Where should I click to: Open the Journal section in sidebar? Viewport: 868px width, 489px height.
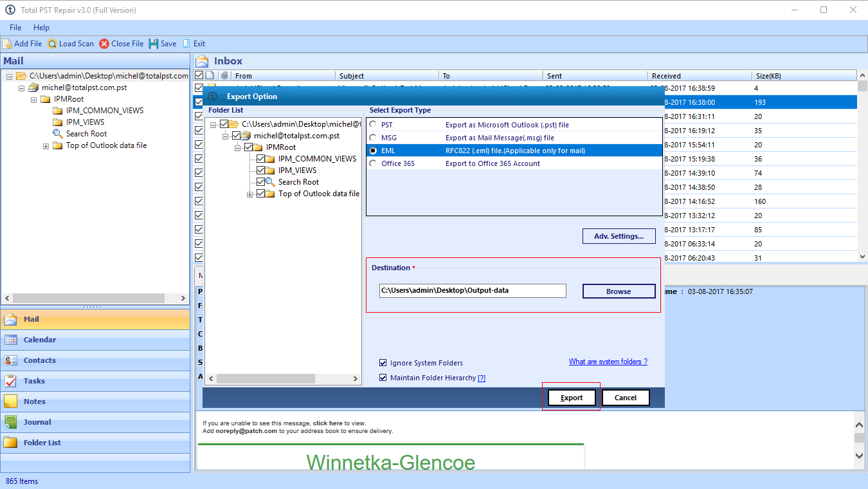tap(95, 422)
